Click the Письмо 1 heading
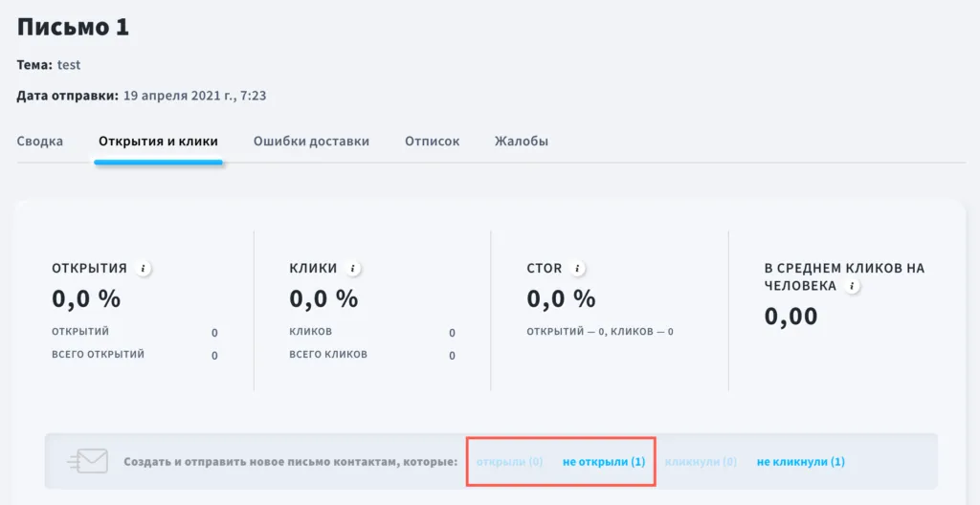 (x=73, y=28)
